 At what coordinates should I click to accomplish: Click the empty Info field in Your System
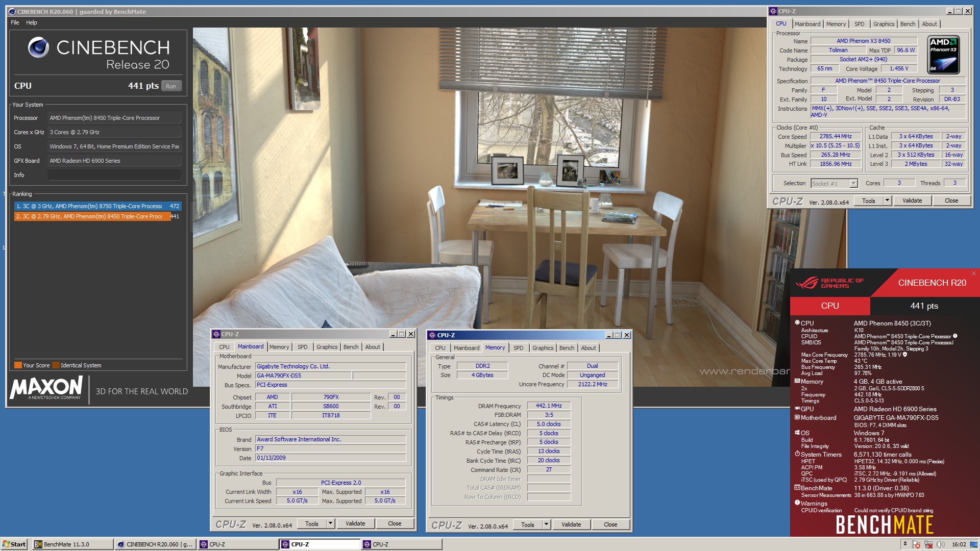coord(114,175)
